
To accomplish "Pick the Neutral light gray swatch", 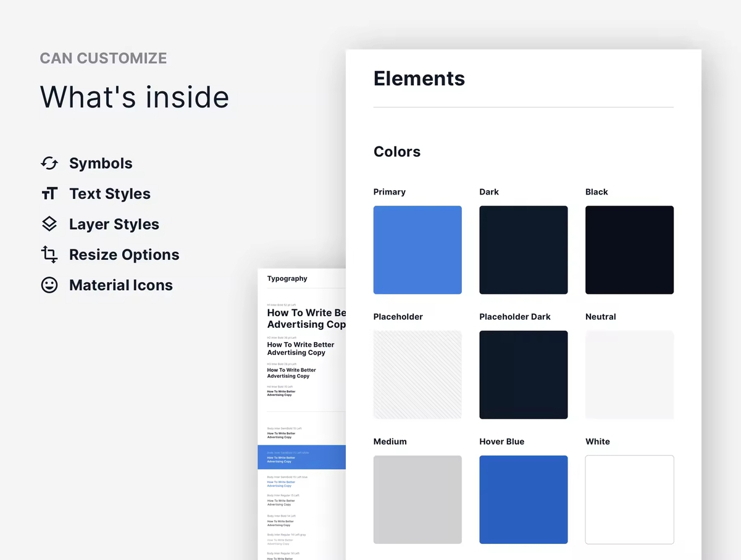I will [x=629, y=375].
